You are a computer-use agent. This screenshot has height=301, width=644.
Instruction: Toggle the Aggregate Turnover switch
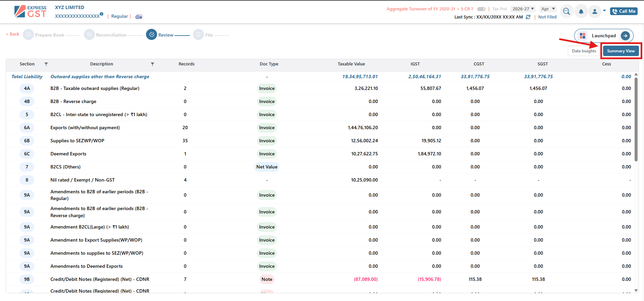pos(481,9)
